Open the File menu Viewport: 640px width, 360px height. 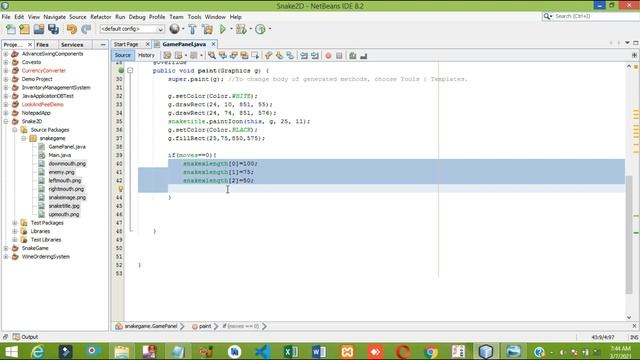click(x=6, y=17)
